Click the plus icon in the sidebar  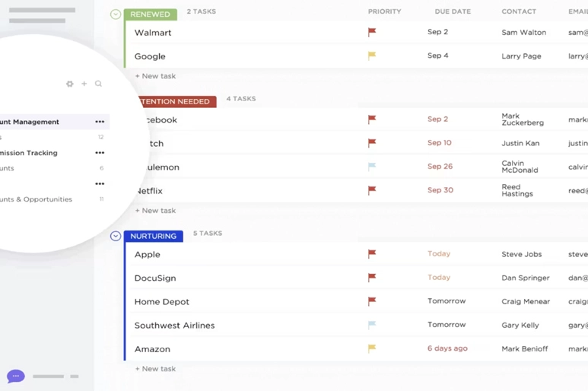[x=84, y=84]
